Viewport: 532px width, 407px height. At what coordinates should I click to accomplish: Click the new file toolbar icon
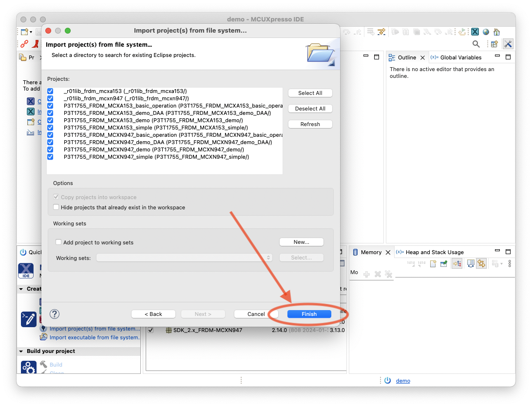[24, 32]
